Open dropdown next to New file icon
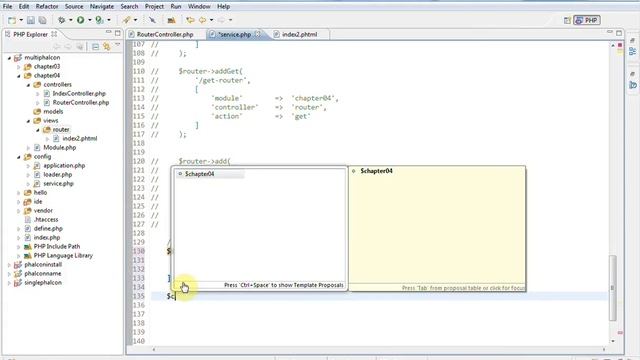640x360 pixels. coord(21,20)
